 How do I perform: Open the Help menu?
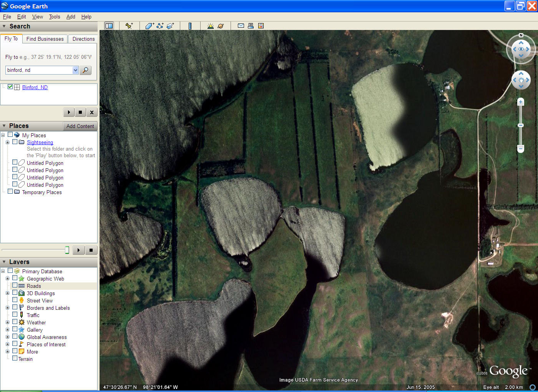(86, 17)
